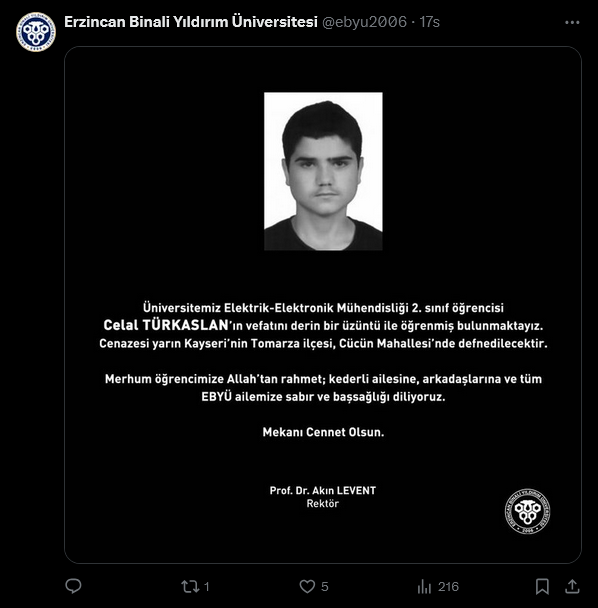Click the "Mekanı Cennet Olsun." line in the image

click(323, 432)
